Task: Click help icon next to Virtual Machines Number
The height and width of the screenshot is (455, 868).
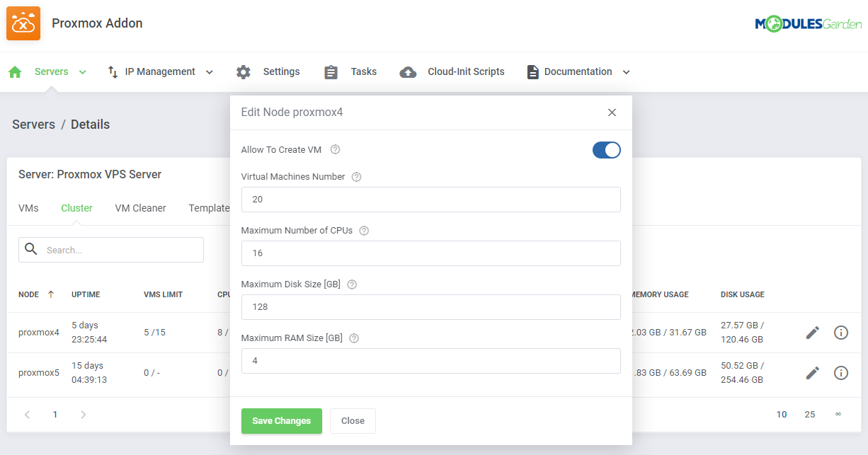Action: pos(356,177)
